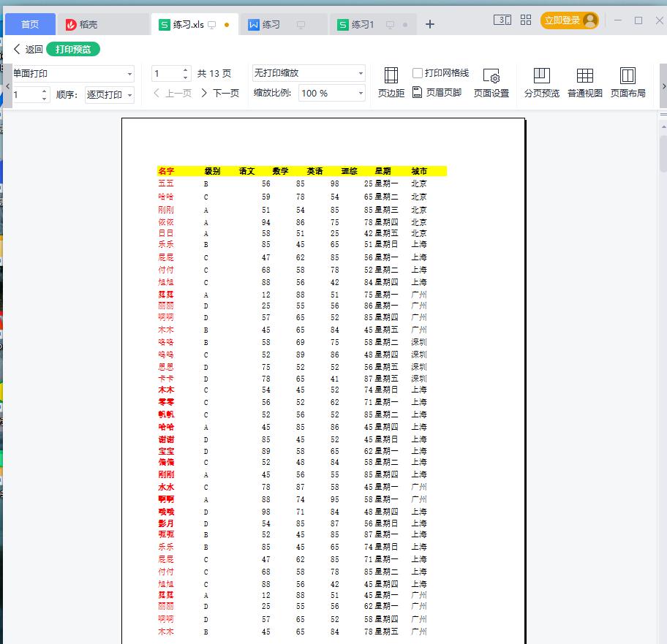This screenshot has height=644, width=667.
Task: Click the monitor icon on 练习.xls tab
Action: coord(211,25)
